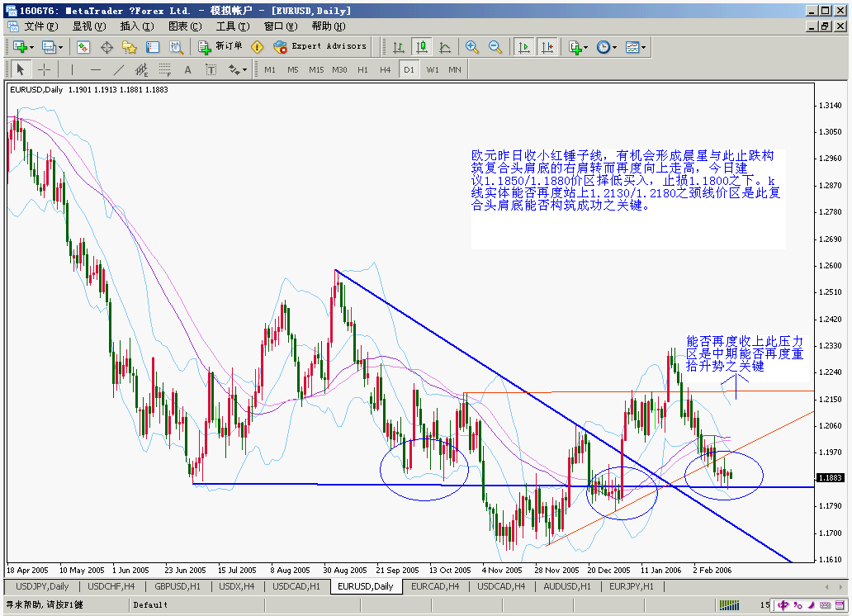Viewport: 852px width, 616px height.
Task: Open the Profiles icon
Action: (x=49, y=47)
